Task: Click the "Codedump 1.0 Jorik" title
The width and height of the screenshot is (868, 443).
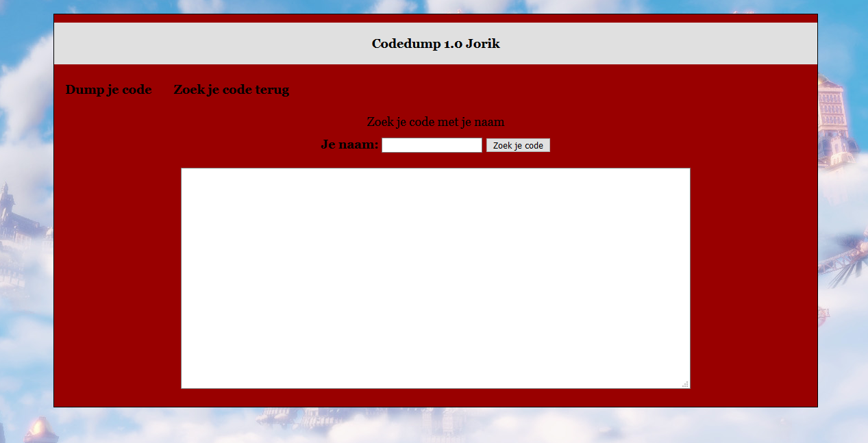Action: coord(435,44)
